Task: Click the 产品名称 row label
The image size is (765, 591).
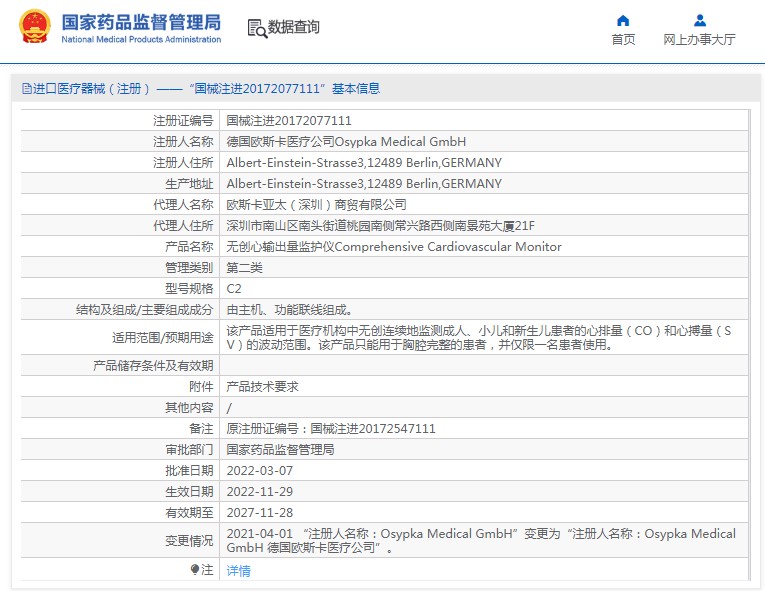Action: (x=189, y=246)
